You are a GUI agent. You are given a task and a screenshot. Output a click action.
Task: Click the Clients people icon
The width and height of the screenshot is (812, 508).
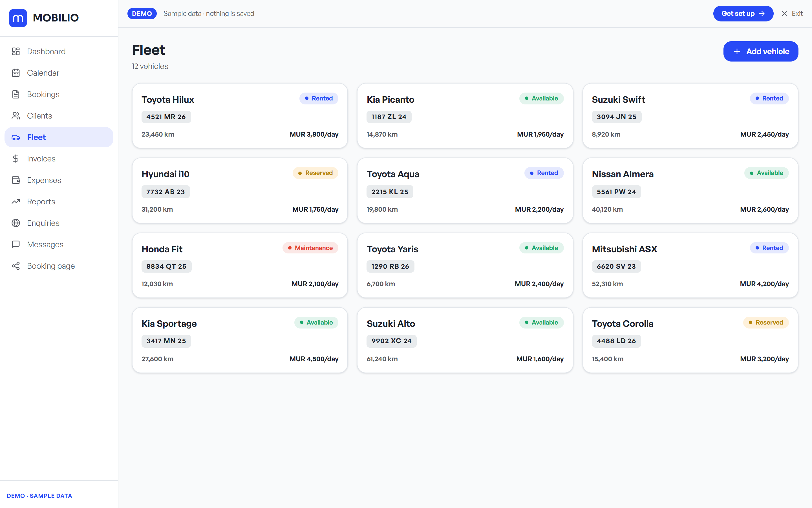click(x=16, y=116)
